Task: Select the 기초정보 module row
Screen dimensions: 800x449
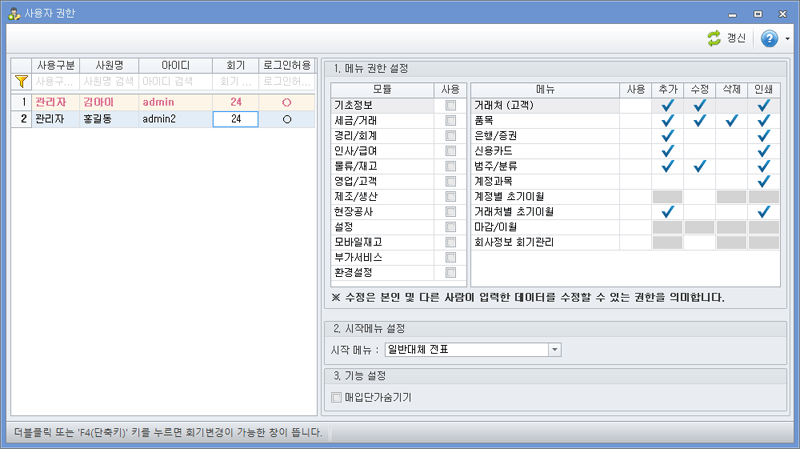Action: (398, 105)
